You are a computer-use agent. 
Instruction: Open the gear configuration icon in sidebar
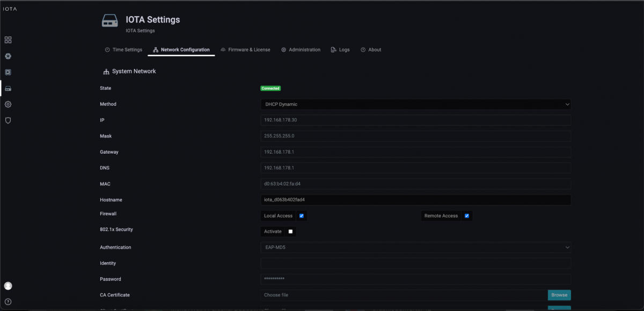[x=8, y=104]
